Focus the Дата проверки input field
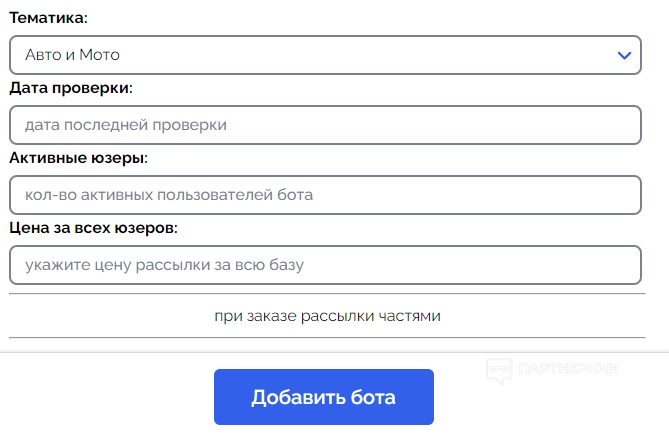This screenshot has height=437, width=669. click(325, 125)
